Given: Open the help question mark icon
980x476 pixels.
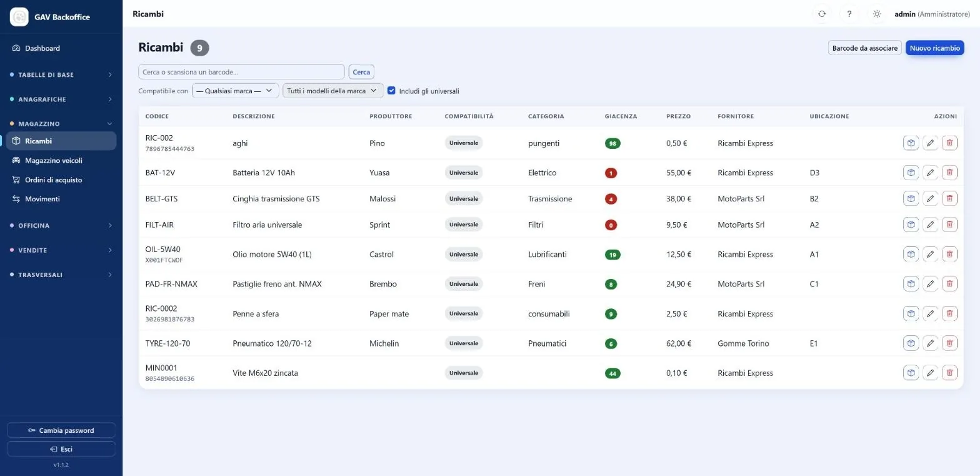Looking at the screenshot, I should click(849, 14).
